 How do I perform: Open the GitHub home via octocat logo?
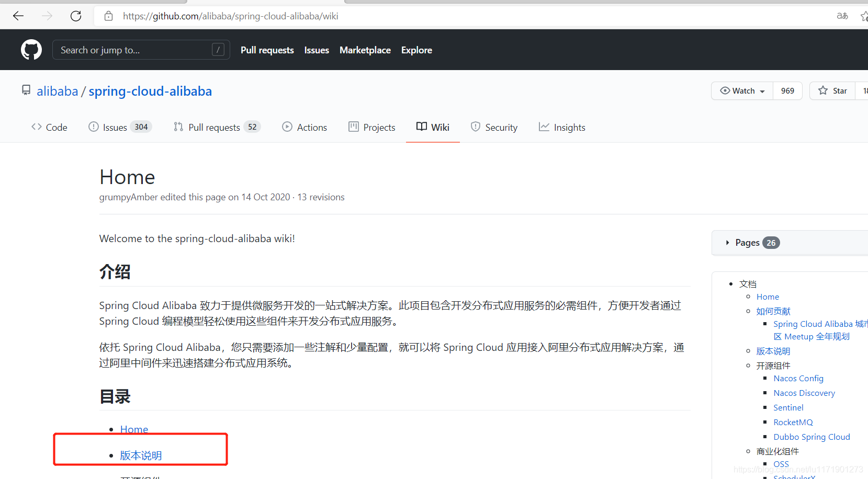pos(31,49)
